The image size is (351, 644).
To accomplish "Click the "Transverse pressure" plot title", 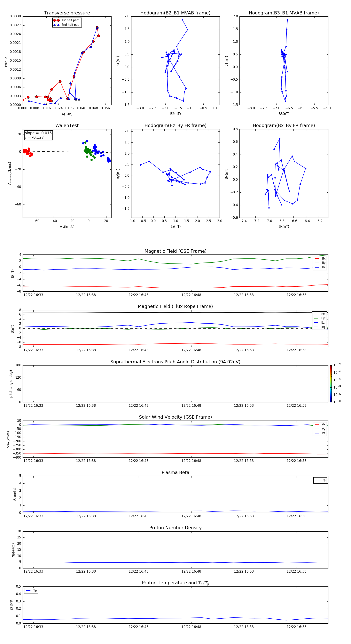I will pos(67,13).
